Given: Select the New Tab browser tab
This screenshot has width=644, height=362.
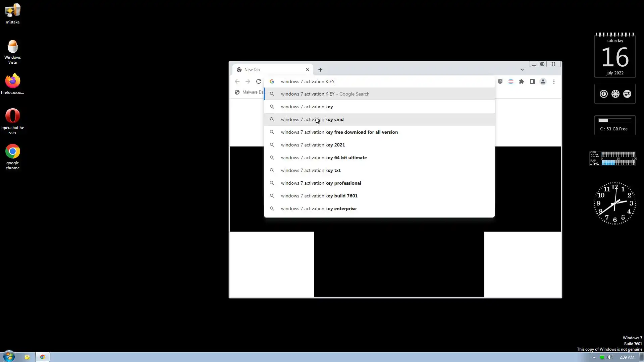Looking at the screenshot, I should (268, 70).
